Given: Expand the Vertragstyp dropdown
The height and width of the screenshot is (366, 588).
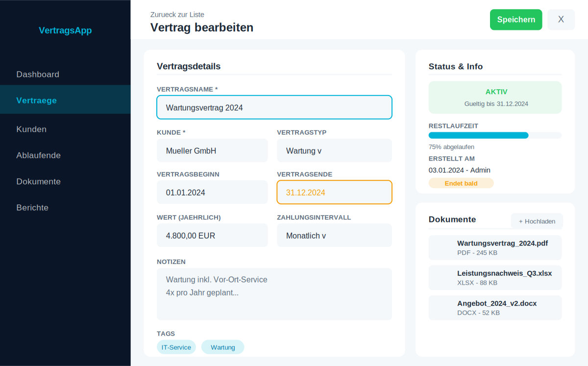Looking at the screenshot, I should (334, 150).
